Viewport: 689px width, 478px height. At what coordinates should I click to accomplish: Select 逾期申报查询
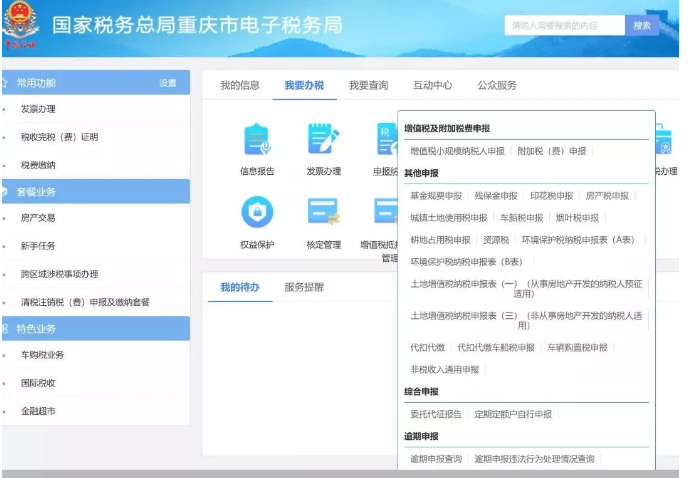point(436,459)
